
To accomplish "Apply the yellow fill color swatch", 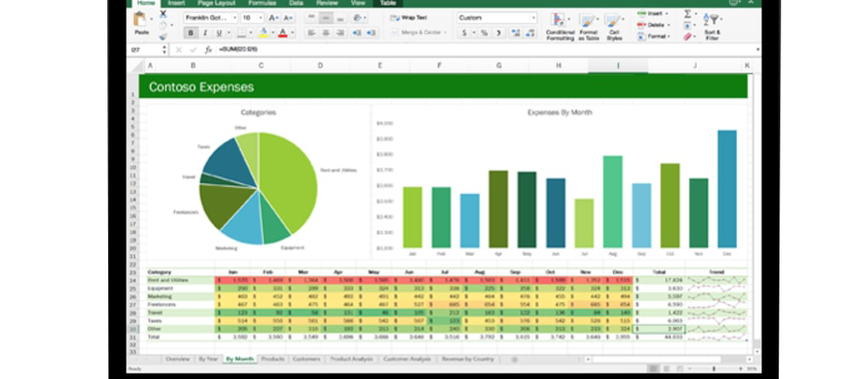I will [263, 33].
